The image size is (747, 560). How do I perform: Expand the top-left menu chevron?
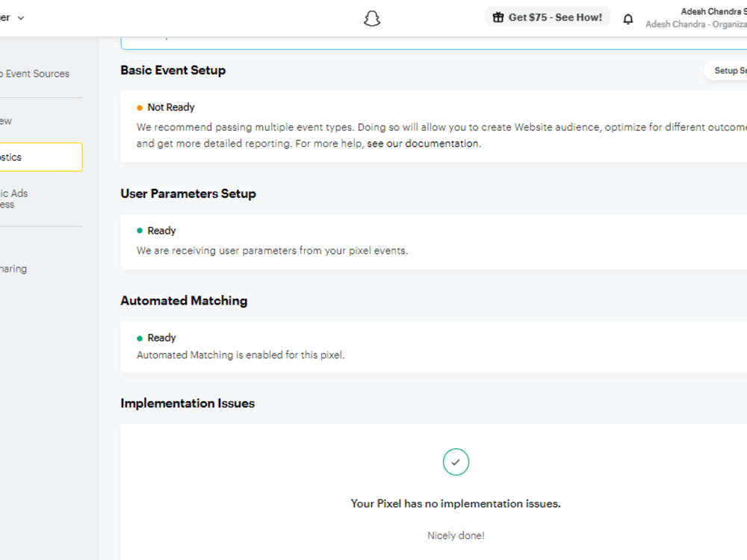tap(20, 18)
